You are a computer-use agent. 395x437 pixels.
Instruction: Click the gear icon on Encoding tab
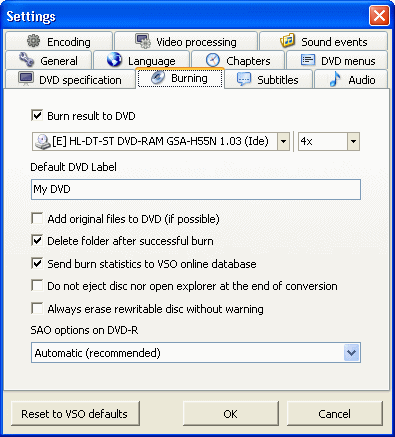pos(33,41)
